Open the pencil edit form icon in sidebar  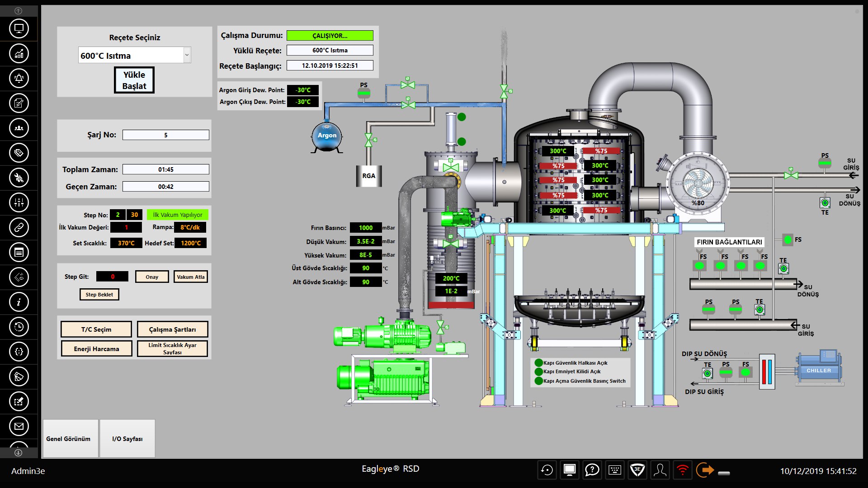coord(19,401)
